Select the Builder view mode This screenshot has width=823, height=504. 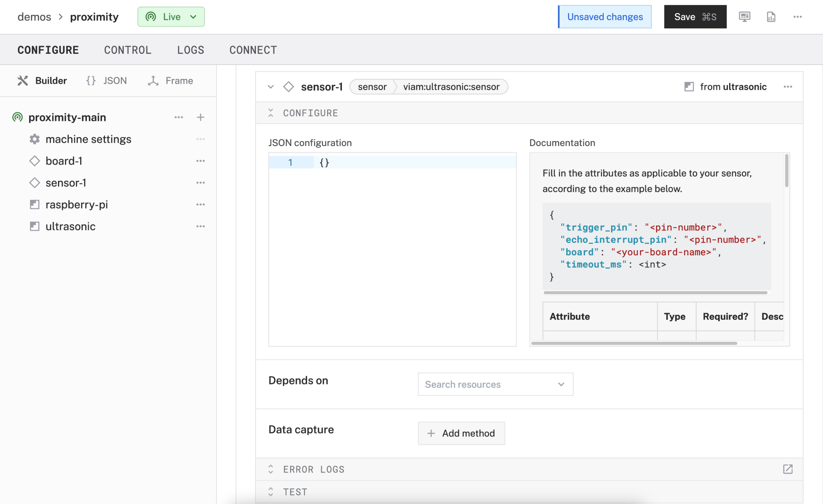[42, 81]
